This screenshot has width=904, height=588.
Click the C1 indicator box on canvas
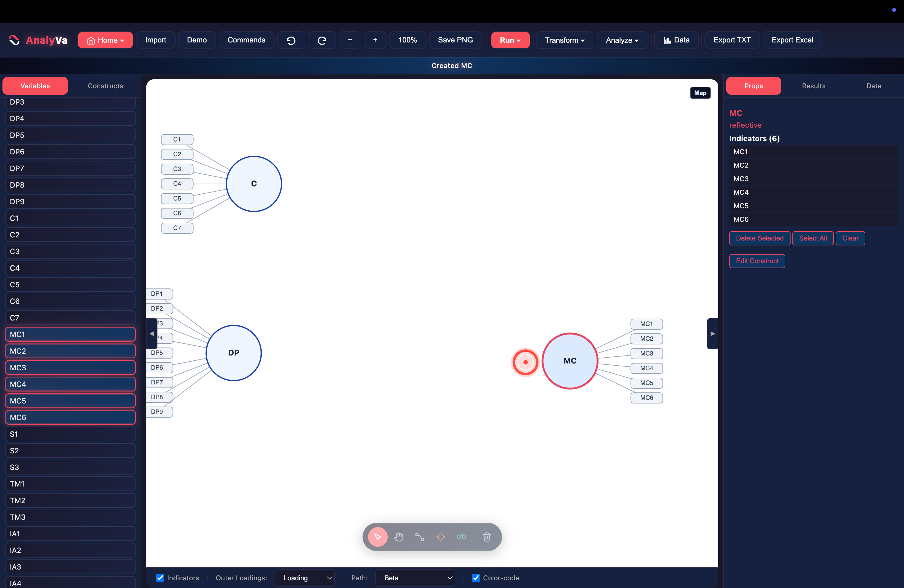177,139
